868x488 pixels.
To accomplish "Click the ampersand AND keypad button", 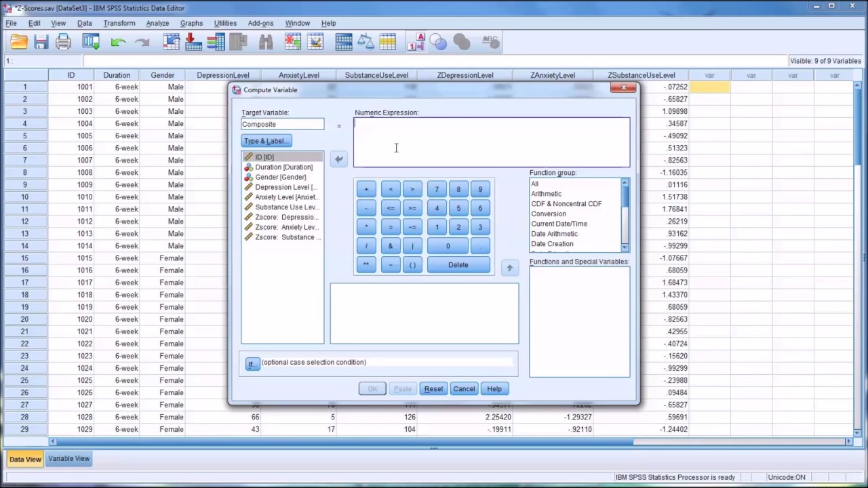I will pos(391,246).
